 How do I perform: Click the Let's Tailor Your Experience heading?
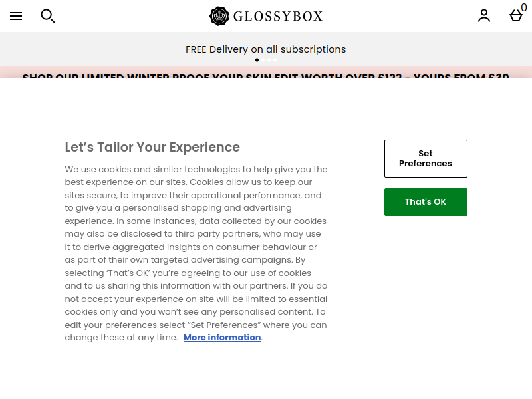pyautogui.click(x=152, y=147)
